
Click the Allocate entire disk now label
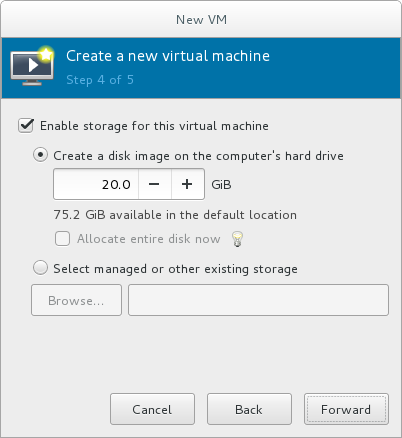pos(149,239)
